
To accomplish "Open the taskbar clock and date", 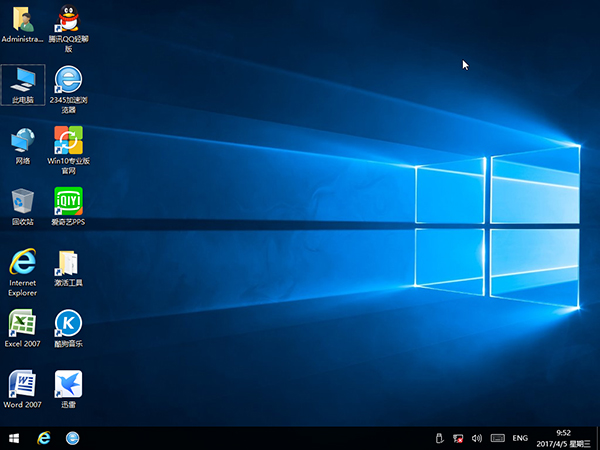I will [x=563, y=438].
